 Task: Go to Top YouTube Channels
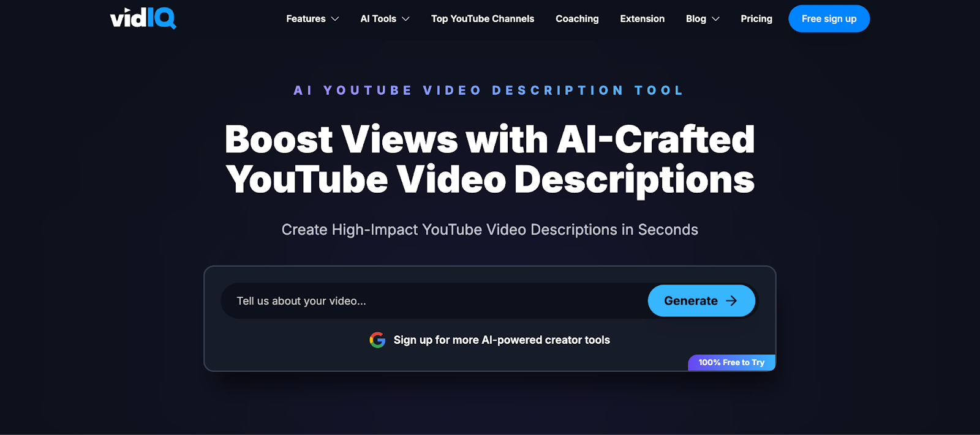coord(483,19)
